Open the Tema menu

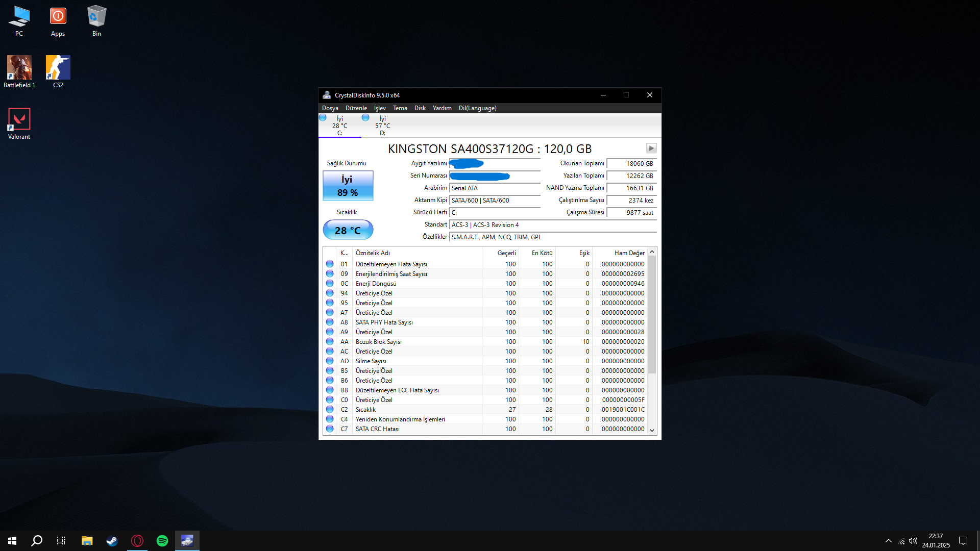400,108
